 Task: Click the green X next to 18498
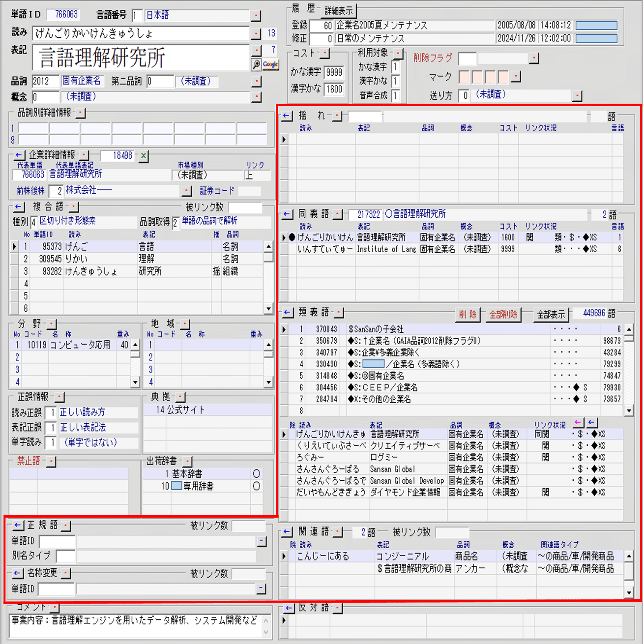(x=143, y=156)
